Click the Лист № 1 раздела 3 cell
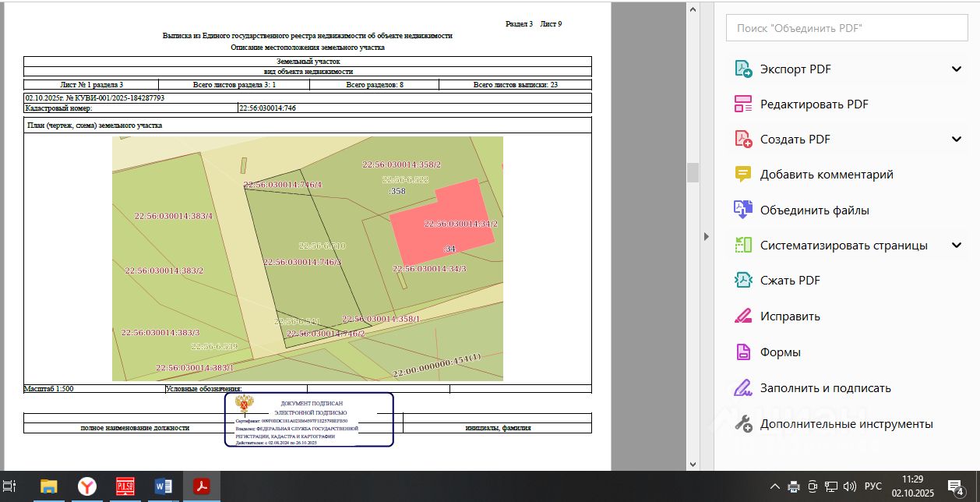 click(x=91, y=85)
